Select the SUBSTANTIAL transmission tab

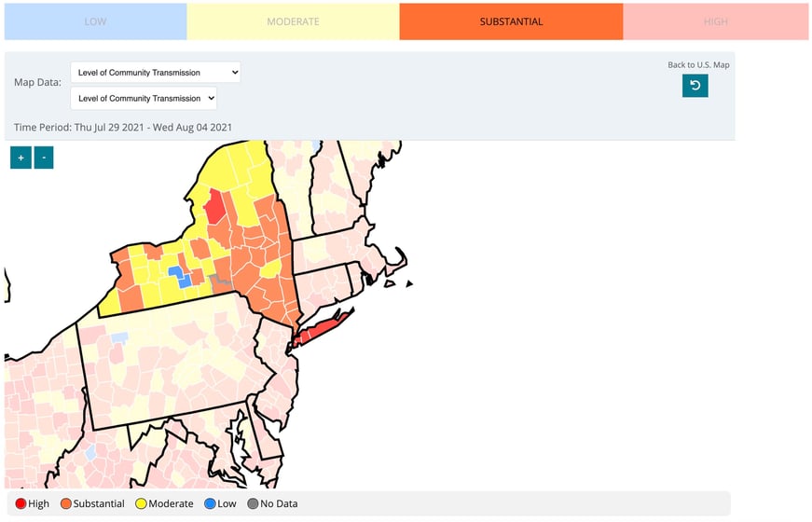[x=511, y=21]
